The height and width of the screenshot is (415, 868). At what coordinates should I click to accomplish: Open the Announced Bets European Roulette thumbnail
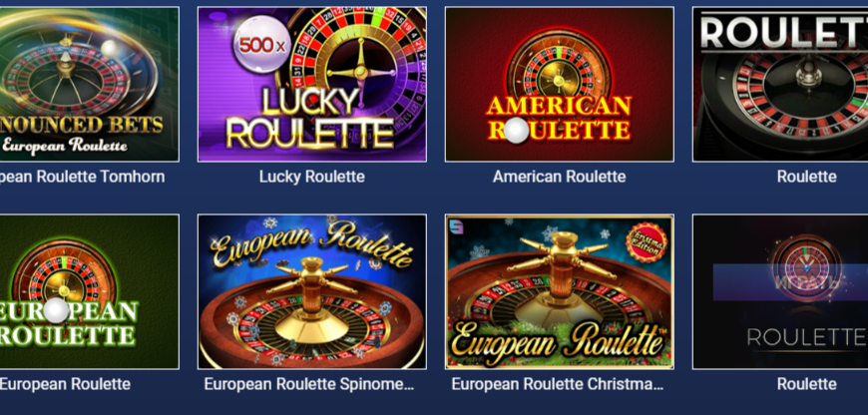tap(90, 84)
